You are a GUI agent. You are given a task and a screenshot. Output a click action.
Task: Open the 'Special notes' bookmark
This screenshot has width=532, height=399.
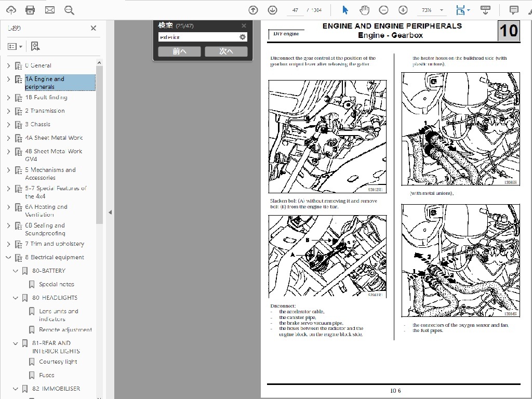coord(56,284)
